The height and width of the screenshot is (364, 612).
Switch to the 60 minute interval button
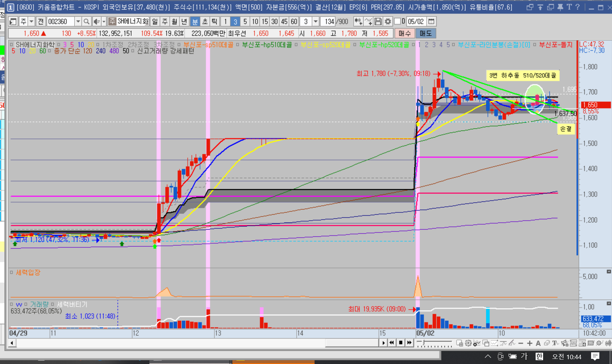point(294,22)
